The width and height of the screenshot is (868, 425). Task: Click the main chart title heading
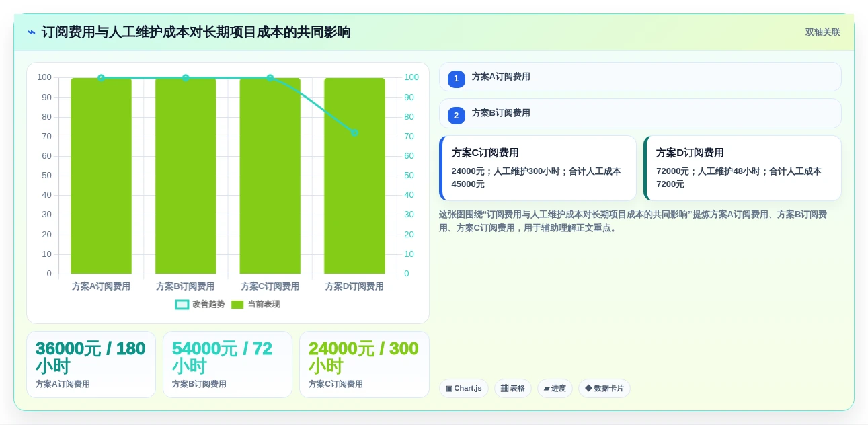196,32
